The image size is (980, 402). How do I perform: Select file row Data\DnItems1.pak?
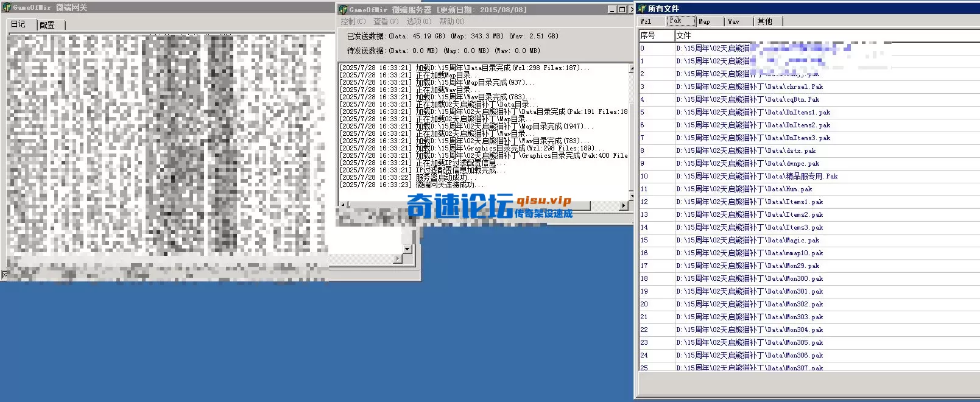809,112
